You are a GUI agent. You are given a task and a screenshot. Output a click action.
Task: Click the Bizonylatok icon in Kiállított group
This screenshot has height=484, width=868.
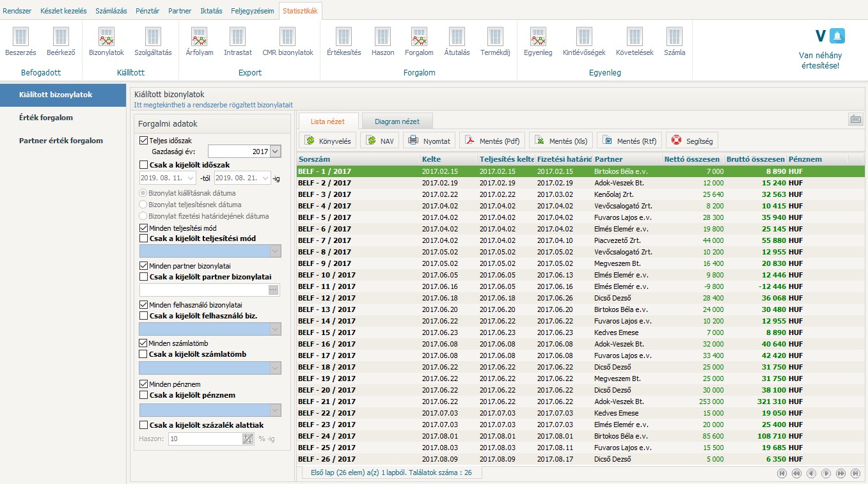click(106, 37)
